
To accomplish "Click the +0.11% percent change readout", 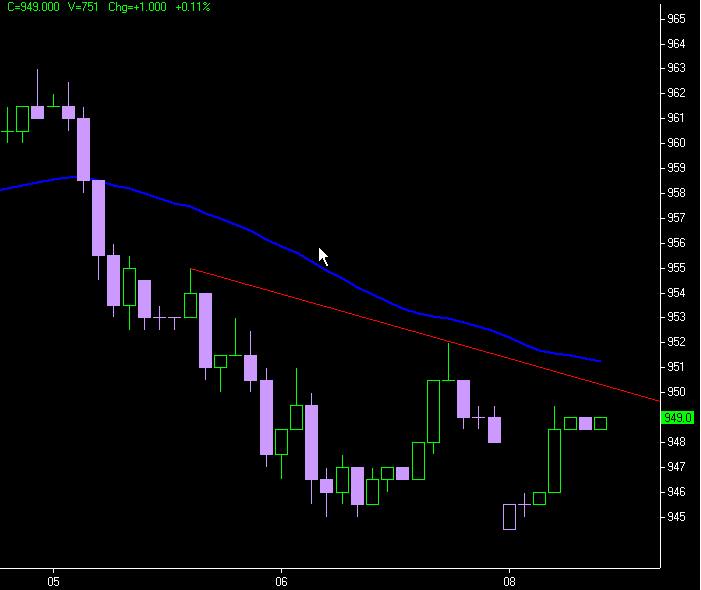I will (x=193, y=7).
